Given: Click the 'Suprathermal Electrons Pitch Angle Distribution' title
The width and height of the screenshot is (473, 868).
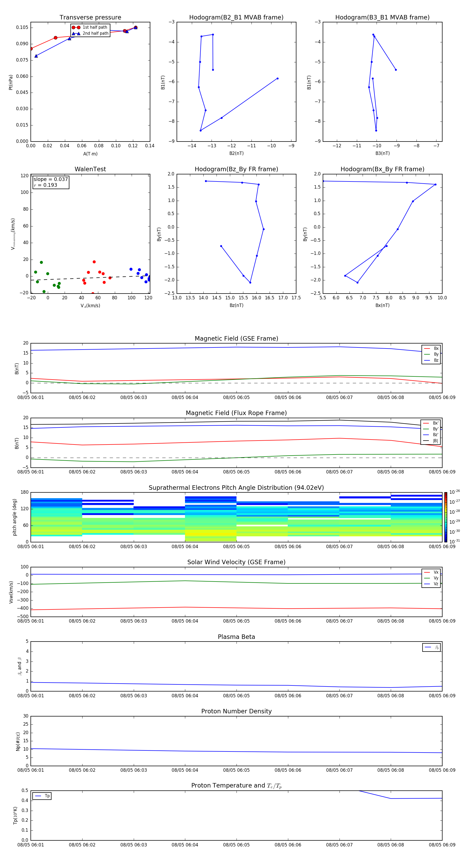Looking at the screenshot, I should (236, 488).
